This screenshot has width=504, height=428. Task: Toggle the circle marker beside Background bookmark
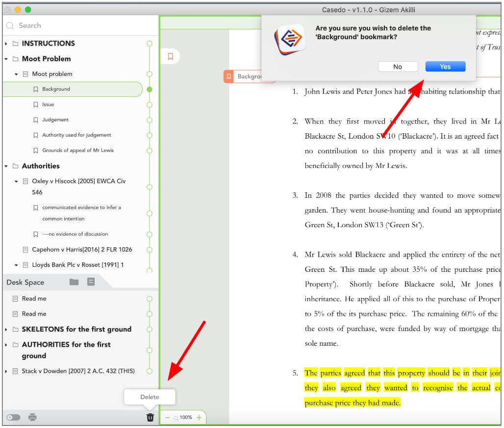150,89
